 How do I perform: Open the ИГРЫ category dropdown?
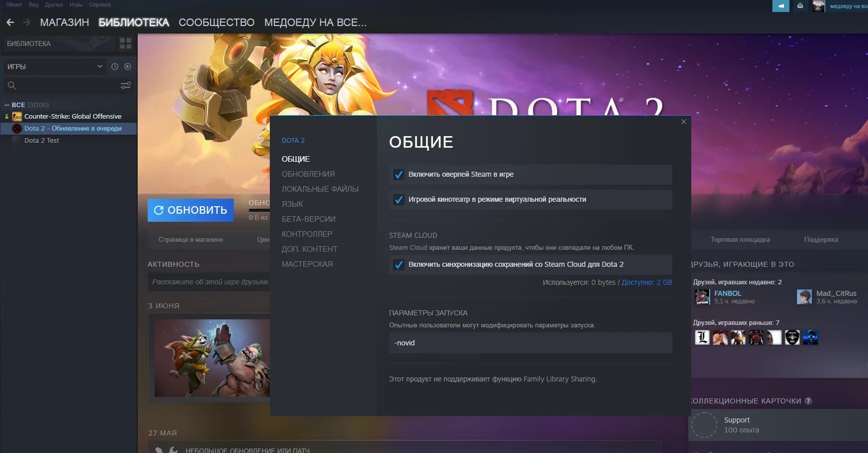tap(55, 67)
